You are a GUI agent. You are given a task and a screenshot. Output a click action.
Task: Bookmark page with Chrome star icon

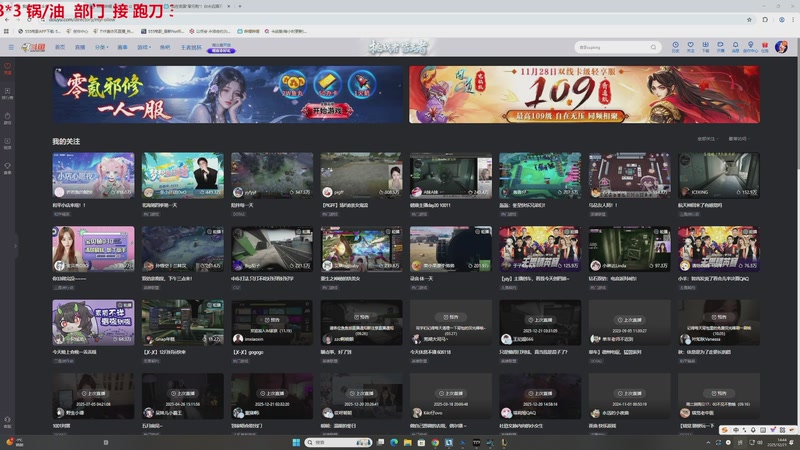(x=749, y=19)
